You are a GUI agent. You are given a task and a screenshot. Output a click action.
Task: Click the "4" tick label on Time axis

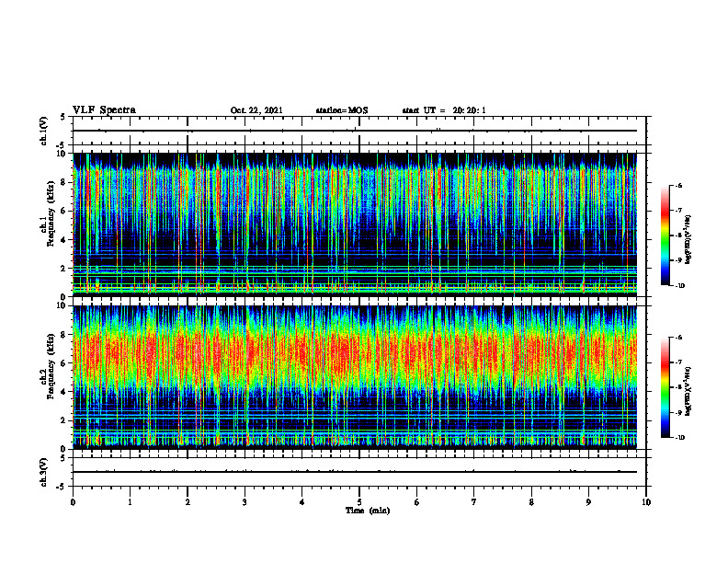tap(302, 502)
